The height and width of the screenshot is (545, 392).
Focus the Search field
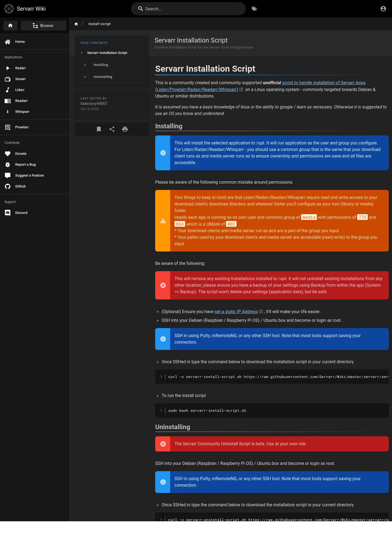pos(188,9)
